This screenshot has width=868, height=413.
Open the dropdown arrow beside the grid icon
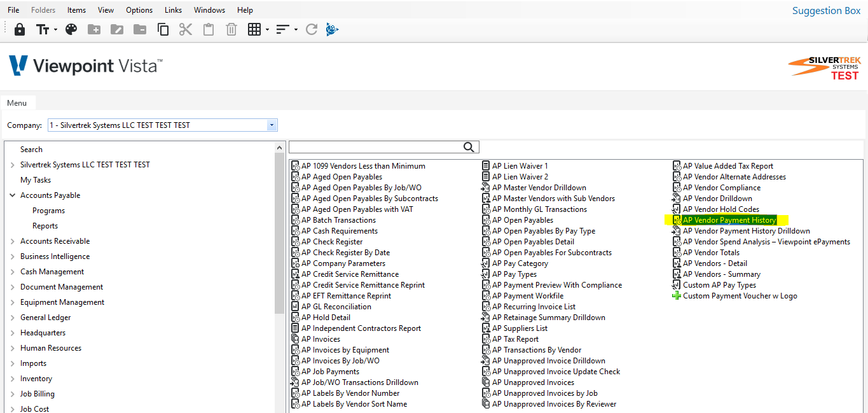click(x=268, y=30)
